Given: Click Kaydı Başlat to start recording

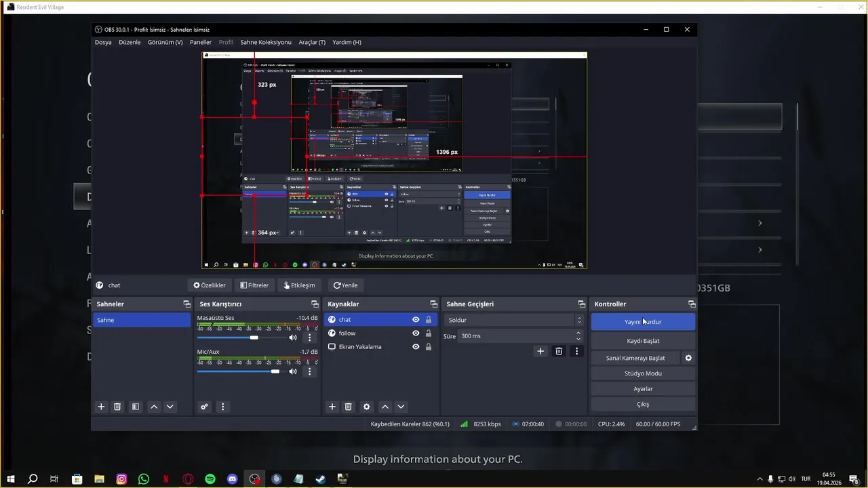Looking at the screenshot, I should 643,341.
